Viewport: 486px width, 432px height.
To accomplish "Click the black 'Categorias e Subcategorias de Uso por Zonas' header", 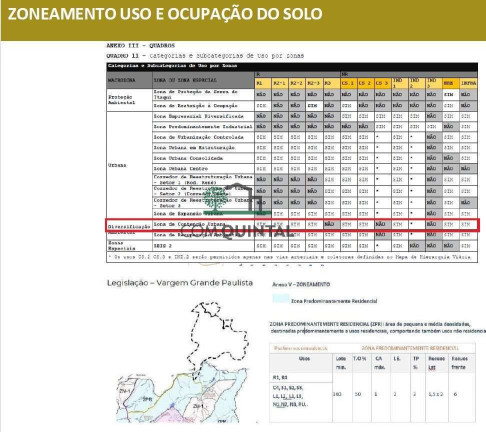I will pos(292,66).
